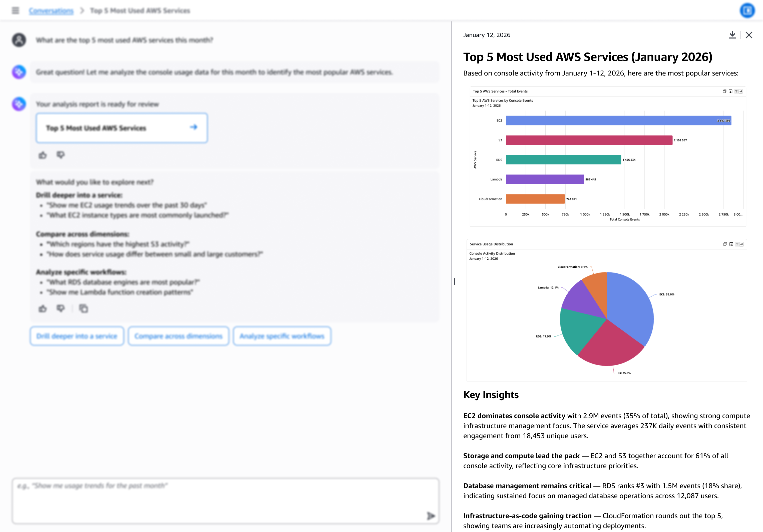
Task: Click the assistant avatar beside 'Great question!'
Action: coord(19,72)
